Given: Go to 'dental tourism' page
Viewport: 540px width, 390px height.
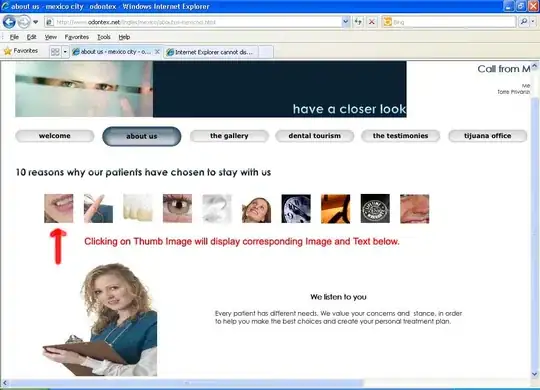Looking at the screenshot, I should click(x=314, y=136).
